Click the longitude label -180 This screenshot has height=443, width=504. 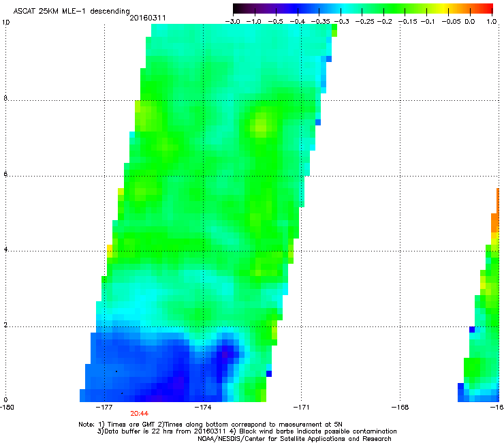pyautogui.click(x=7, y=408)
